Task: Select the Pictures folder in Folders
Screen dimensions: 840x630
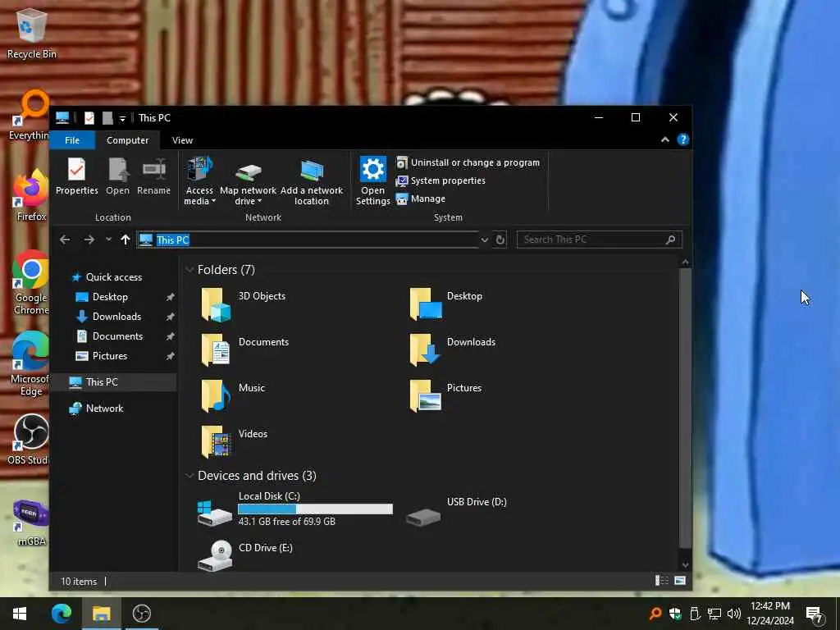Action: pyautogui.click(x=445, y=396)
